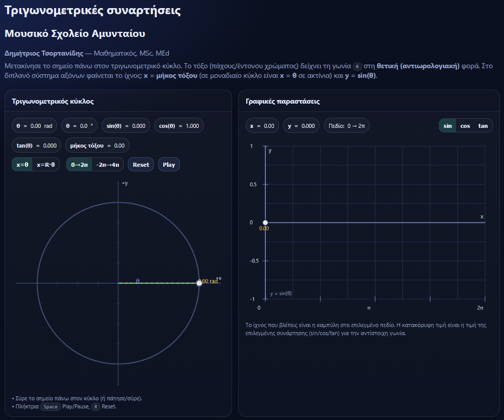Click the Μουσικό Σχολείο Αμυνταίου heading
This screenshot has width=504, height=420.
coord(75,33)
